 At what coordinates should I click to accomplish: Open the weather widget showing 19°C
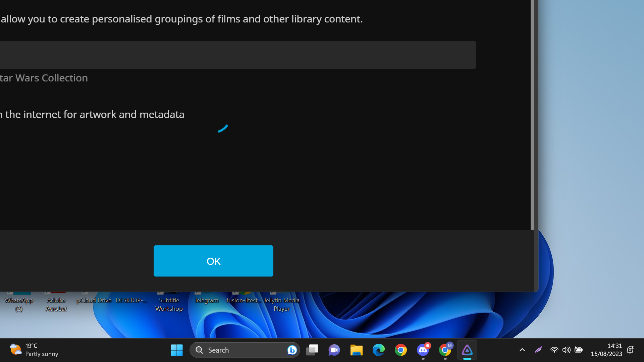pos(34,350)
